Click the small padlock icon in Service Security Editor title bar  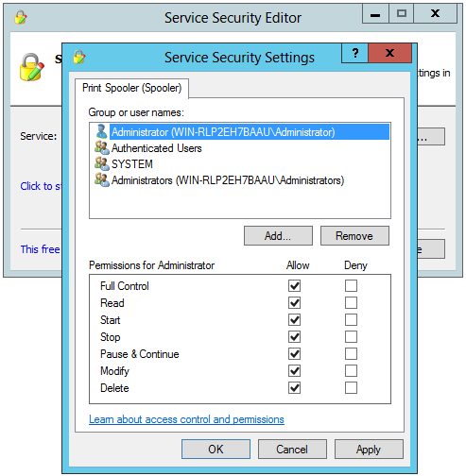pos(21,17)
